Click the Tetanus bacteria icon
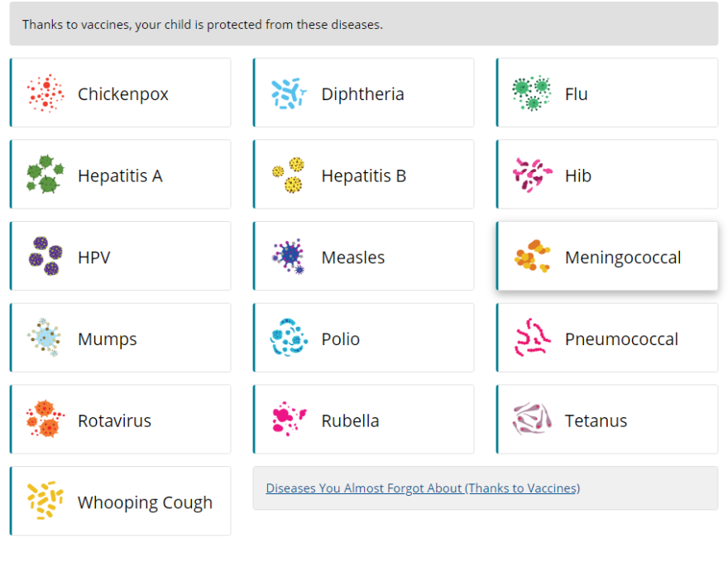Image resolution: width=728 pixels, height=567 pixels. 532,419
